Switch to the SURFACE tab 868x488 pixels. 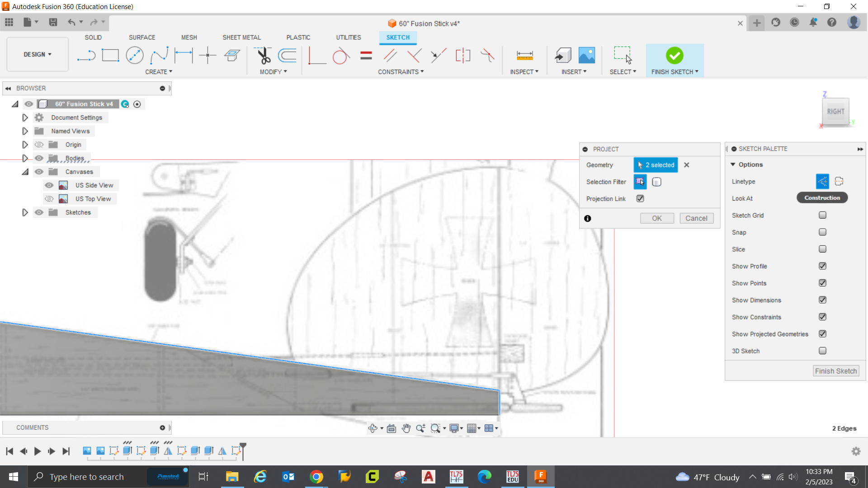coord(142,38)
